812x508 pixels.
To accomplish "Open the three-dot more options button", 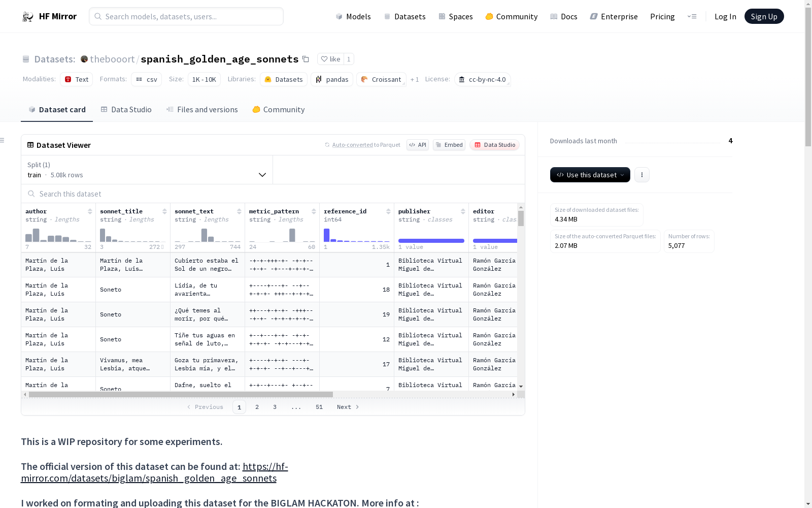I will [642, 175].
